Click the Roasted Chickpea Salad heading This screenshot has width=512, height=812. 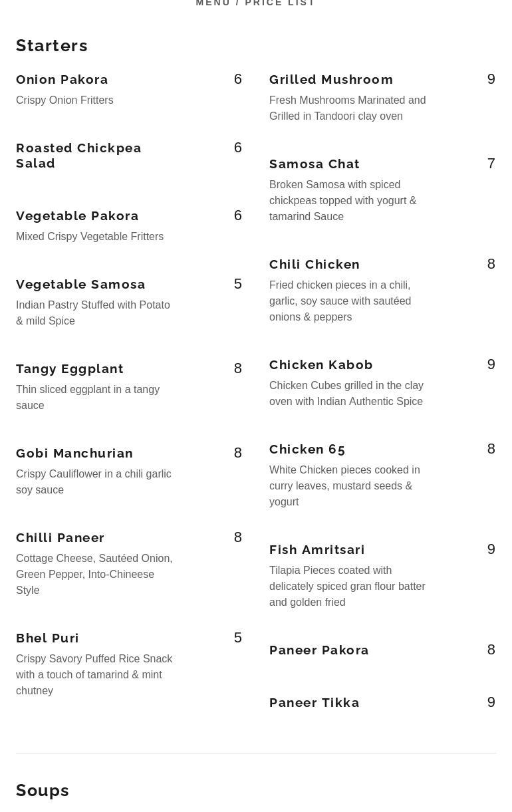tap(78, 156)
